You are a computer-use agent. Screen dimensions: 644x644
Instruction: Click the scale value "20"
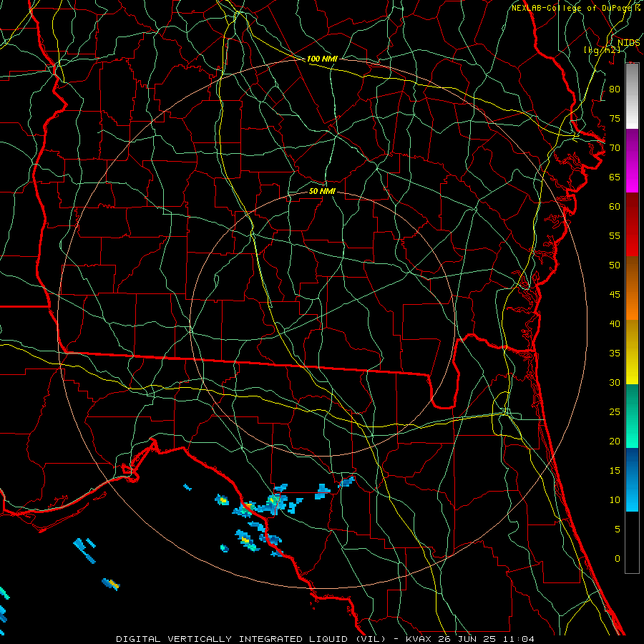coord(615,441)
